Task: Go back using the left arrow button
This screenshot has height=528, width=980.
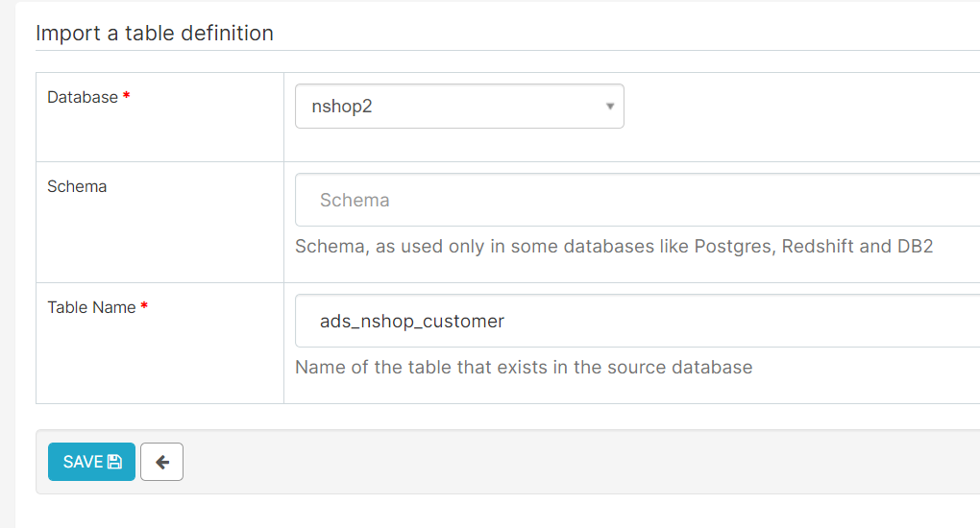Action: pos(161,462)
